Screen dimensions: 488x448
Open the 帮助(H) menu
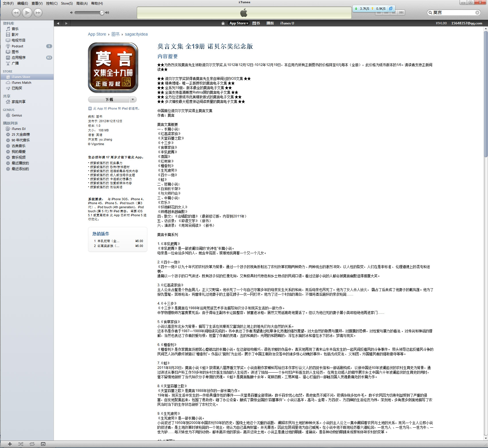point(97,3)
